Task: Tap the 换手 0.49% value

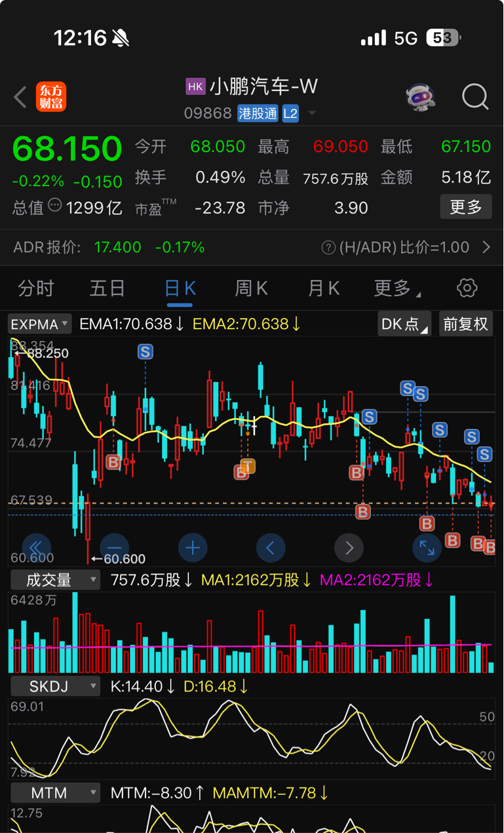Action: (220, 177)
